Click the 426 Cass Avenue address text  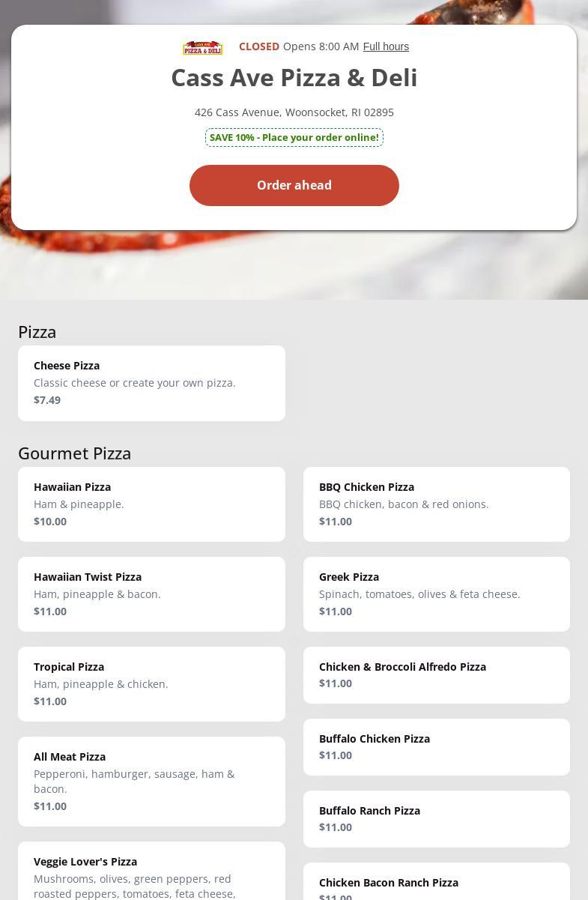click(x=294, y=112)
